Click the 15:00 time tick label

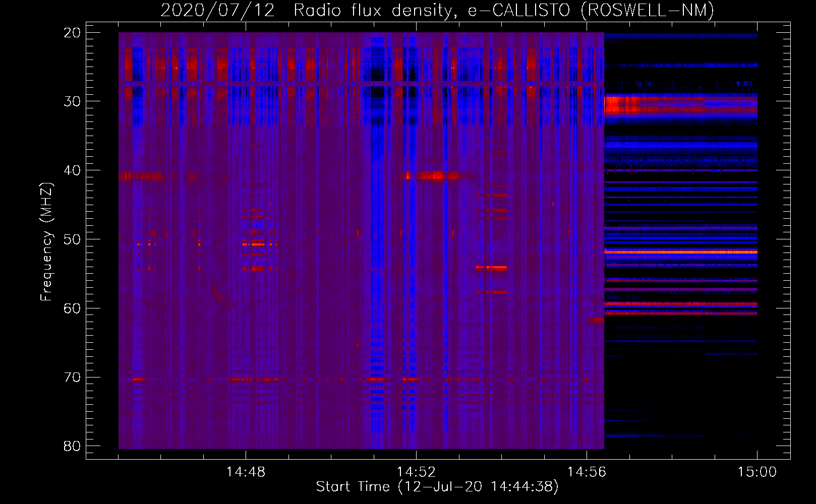pos(757,472)
